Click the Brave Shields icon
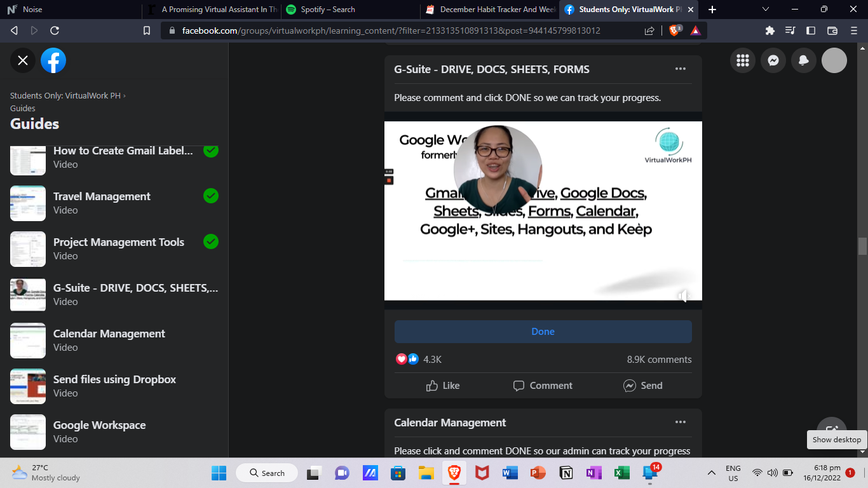 coord(675,30)
